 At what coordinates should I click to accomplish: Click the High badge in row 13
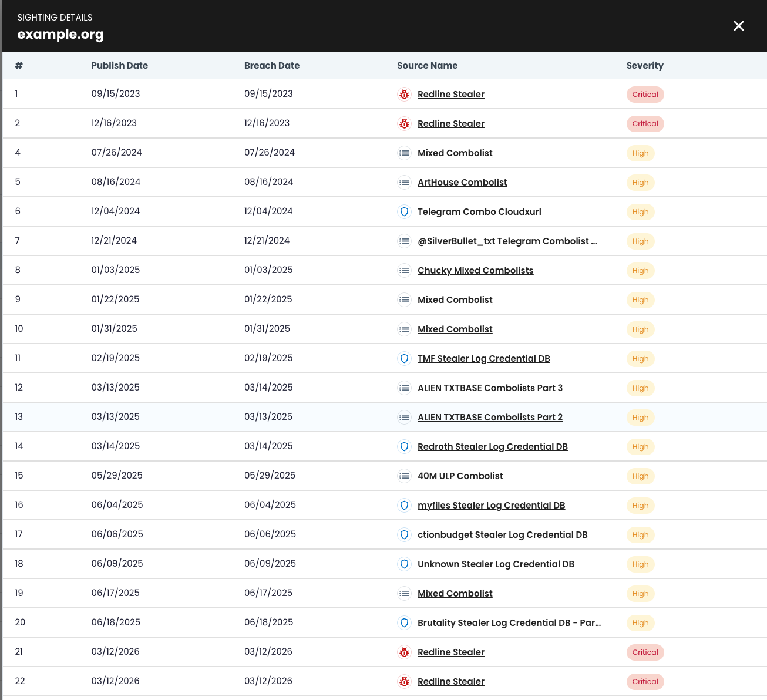coord(640,418)
